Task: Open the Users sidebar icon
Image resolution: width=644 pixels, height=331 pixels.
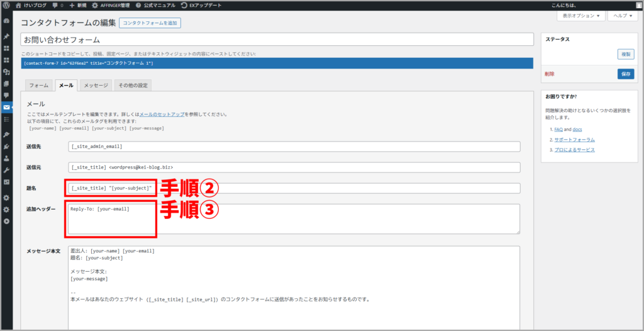Action: [6, 159]
